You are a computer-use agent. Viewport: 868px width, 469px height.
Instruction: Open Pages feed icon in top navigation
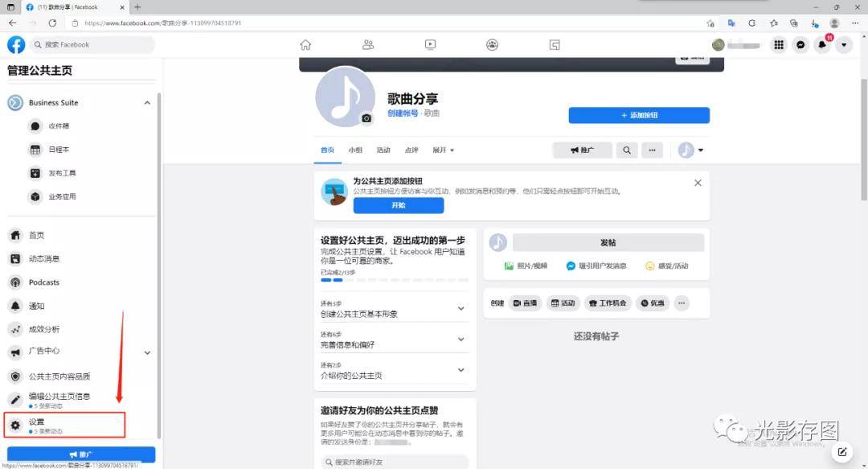tap(555, 45)
